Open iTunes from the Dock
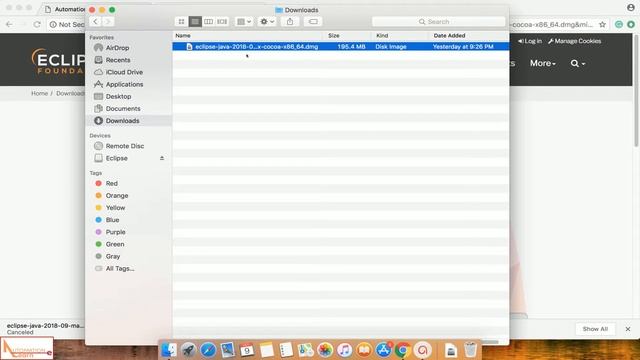This screenshot has height=360, width=640. tap(344, 350)
